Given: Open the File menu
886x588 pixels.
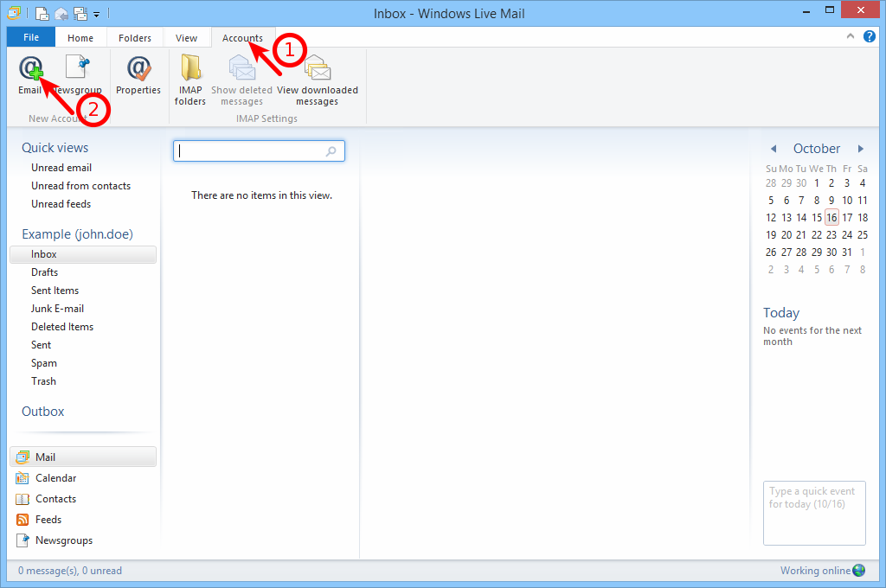Looking at the screenshot, I should coord(31,37).
